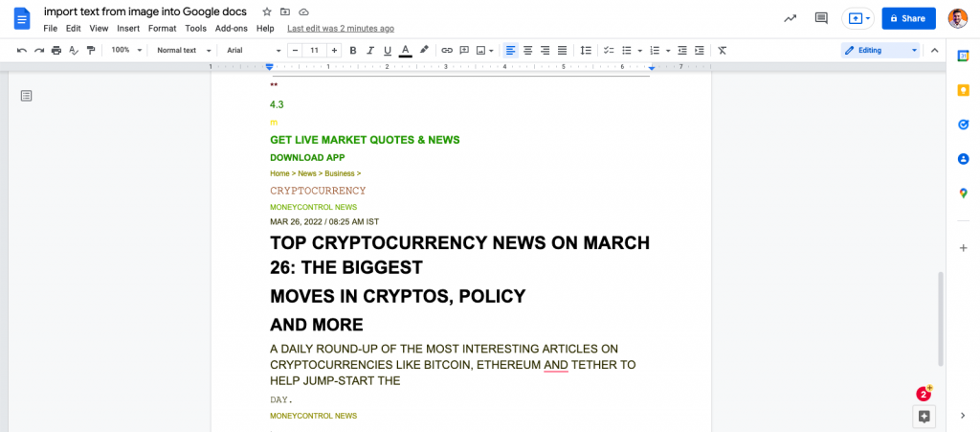Run spelling and grammar check
Screen dimensions: 980x432
click(x=74, y=50)
